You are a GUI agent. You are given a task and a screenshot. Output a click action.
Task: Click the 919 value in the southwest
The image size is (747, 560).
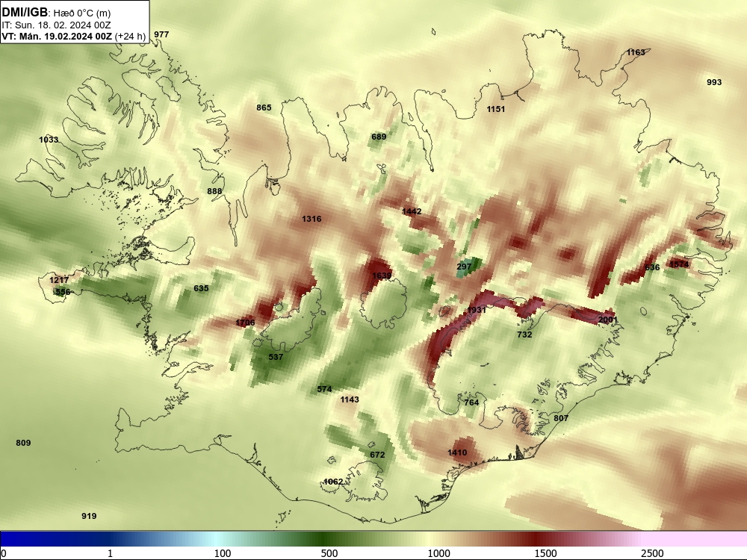89,516
